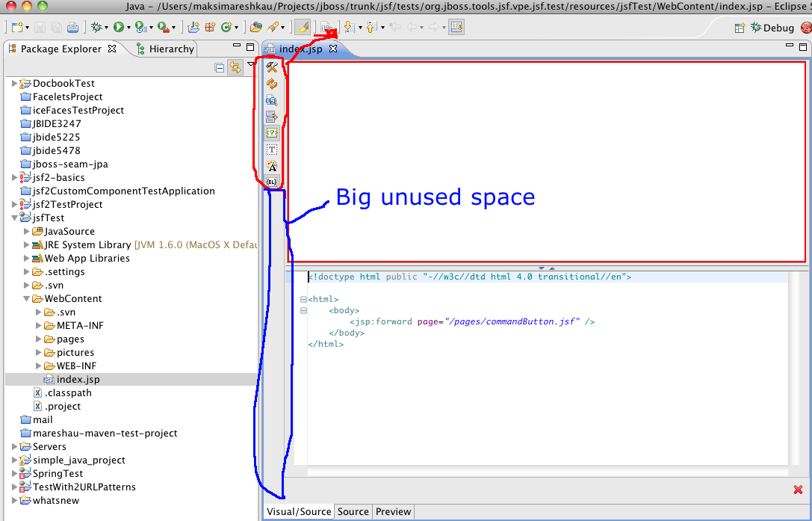This screenshot has width=812, height=521.
Task: Click Rotate Editors orientation icon
Action: coord(272,117)
